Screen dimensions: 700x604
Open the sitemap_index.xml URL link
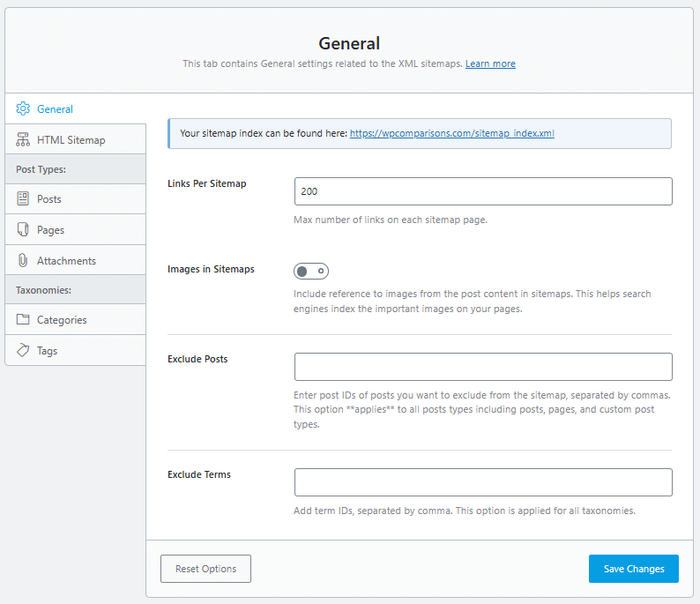(451, 134)
